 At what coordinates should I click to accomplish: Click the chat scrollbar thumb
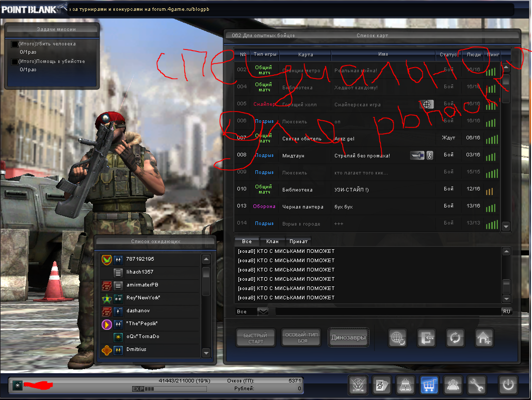pos(506,285)
